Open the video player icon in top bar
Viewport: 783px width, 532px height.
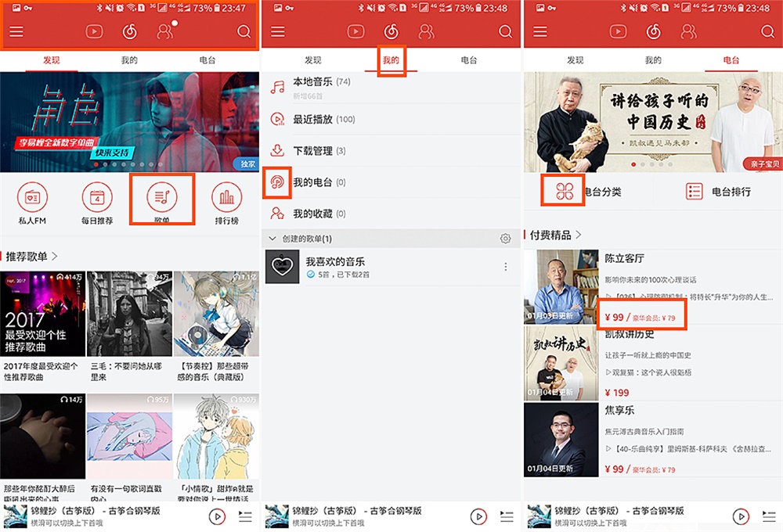tap(92, 31)
